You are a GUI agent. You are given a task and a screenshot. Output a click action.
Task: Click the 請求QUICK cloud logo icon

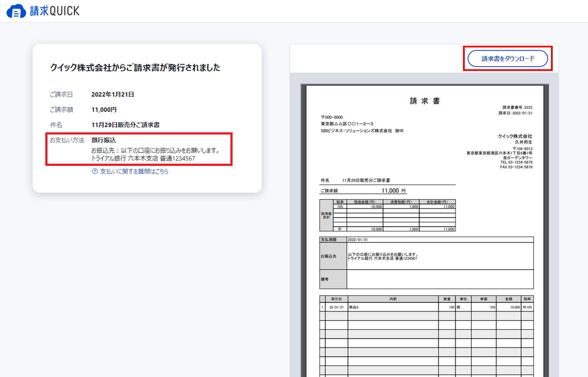16,11
